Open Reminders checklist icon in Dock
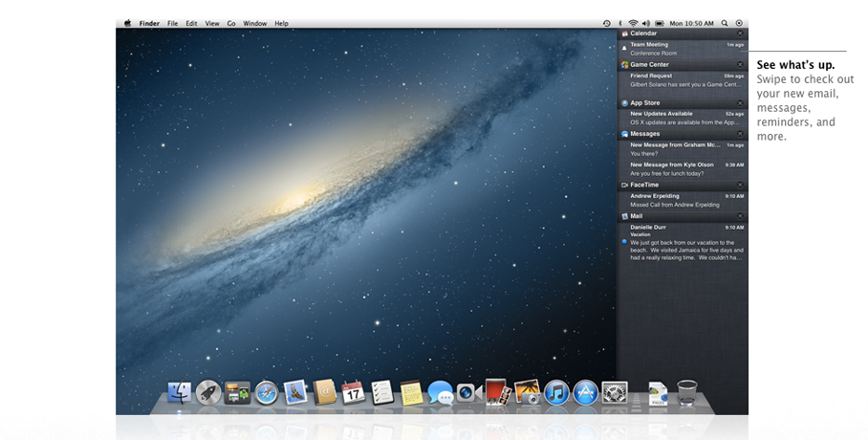 [382, 392]
